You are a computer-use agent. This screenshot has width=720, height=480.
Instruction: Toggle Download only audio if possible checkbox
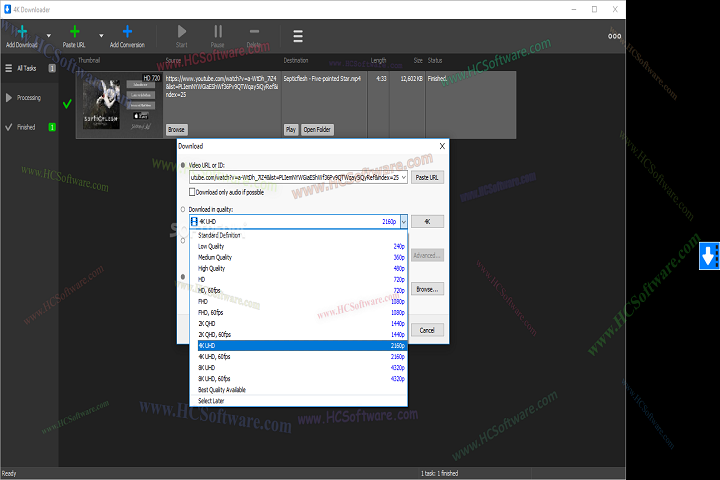click(x=192, y=192)
